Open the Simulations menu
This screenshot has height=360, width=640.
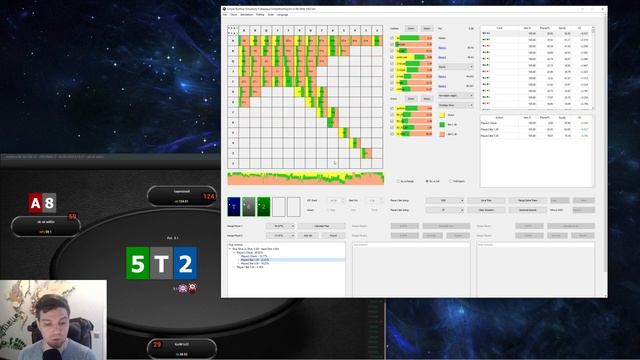(247, 15)
